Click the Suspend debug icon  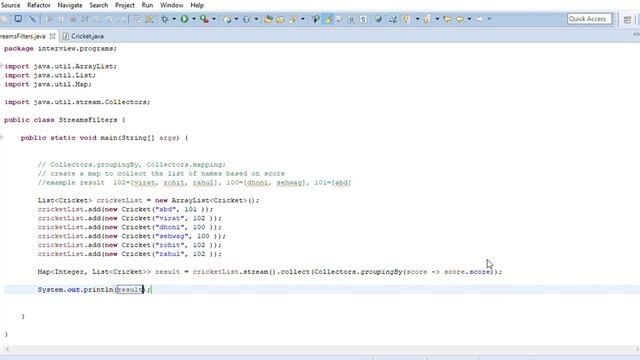tap(61, 19)
